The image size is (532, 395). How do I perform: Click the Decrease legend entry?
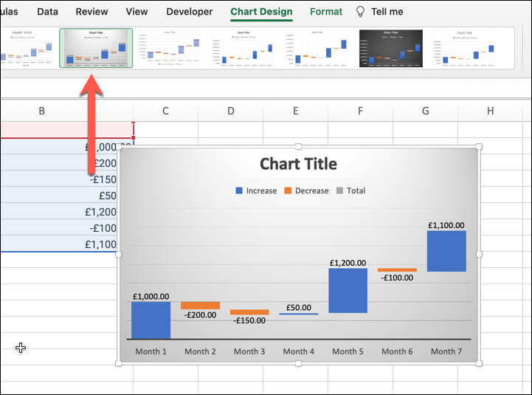[x=306, y=190]
